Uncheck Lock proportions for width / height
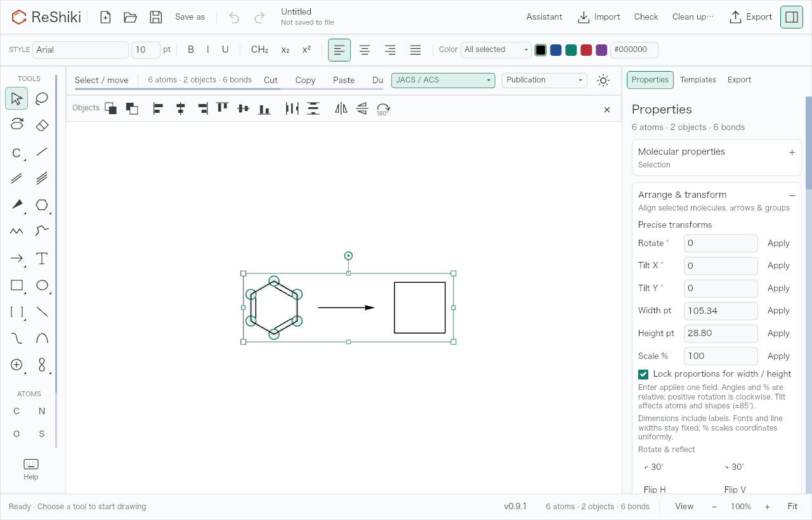Screen dimensions: 812x520 [643, 374]
